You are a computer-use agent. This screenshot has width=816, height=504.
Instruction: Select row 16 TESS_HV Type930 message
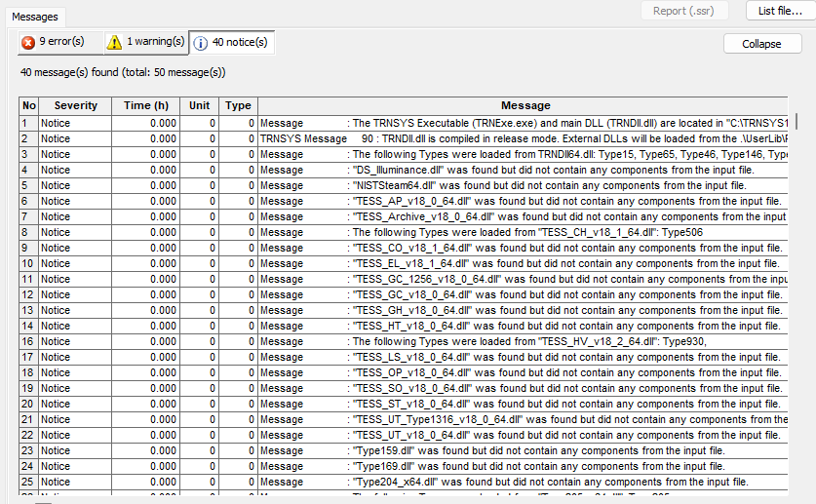pos(526,341)
